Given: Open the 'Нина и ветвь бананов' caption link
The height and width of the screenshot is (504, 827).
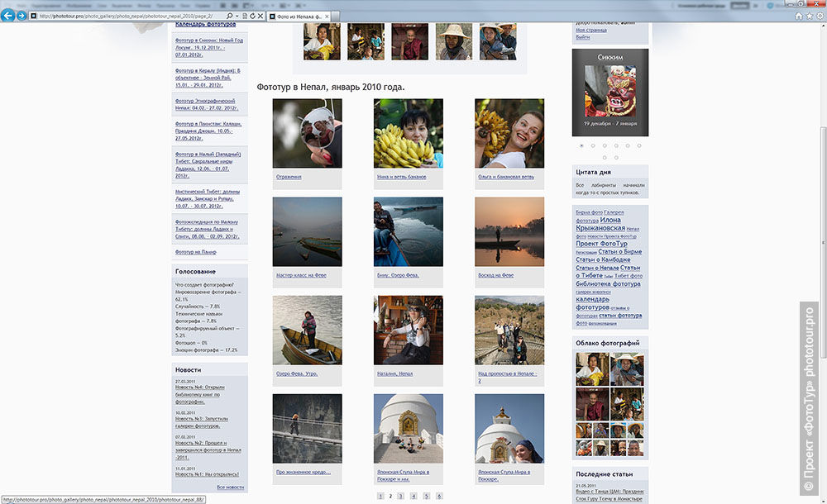Looking at the screenshot, I should [x=401, y=177].
